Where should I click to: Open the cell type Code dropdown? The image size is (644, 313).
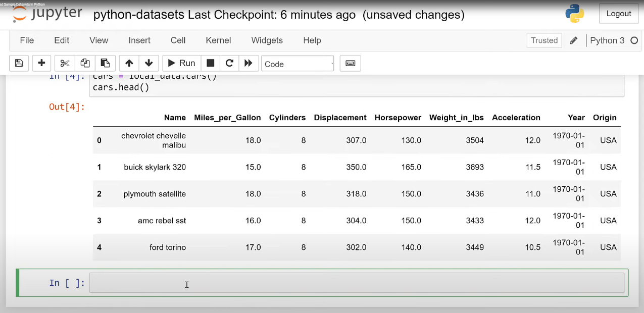(298, 64)
